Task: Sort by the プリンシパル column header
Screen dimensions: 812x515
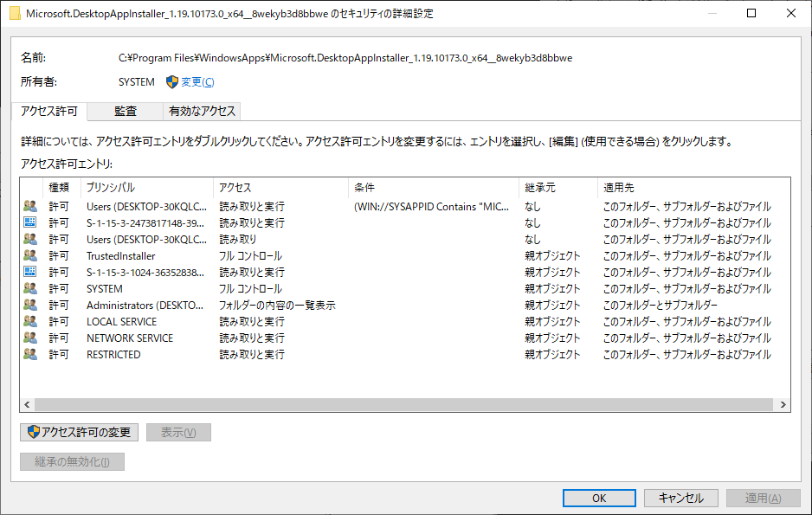Action: [147, 187]
